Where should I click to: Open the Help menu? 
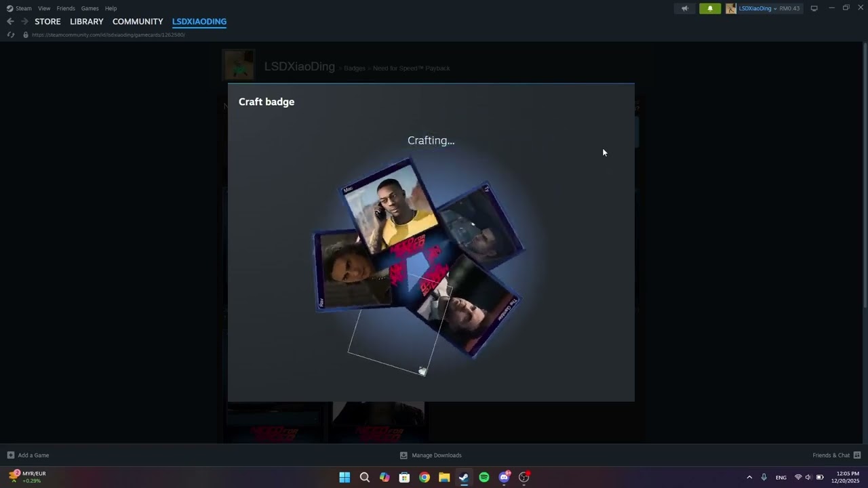tap(111, 8)
